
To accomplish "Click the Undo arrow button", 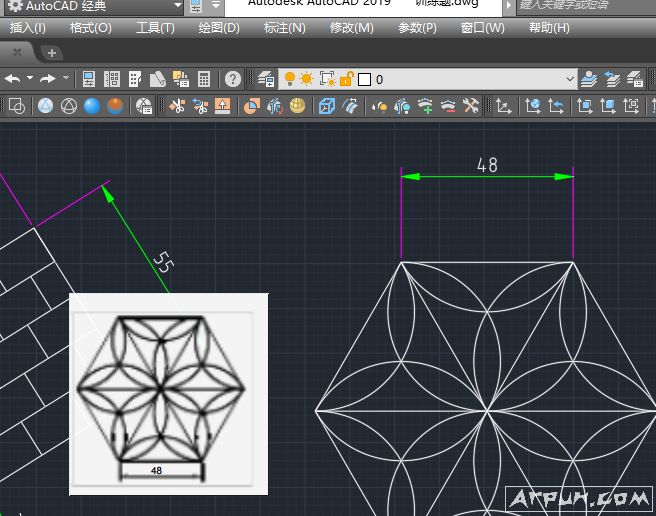I will tap(13, 79).
